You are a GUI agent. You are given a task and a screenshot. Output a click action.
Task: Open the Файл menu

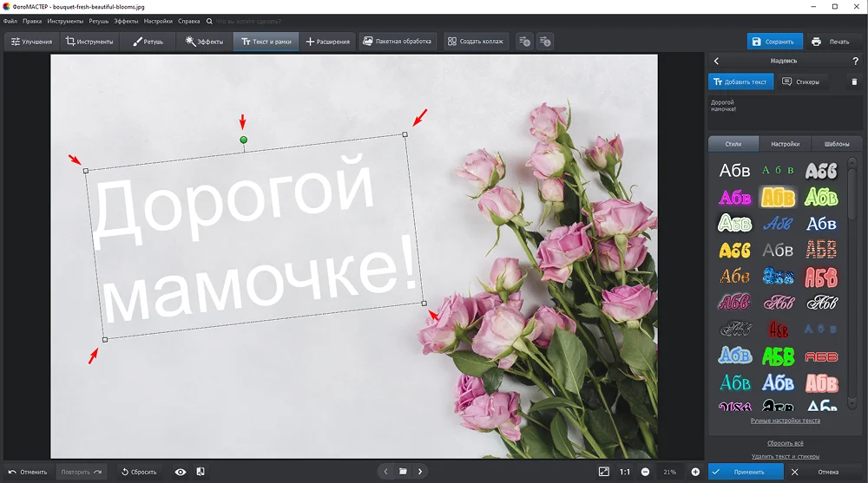10,21
